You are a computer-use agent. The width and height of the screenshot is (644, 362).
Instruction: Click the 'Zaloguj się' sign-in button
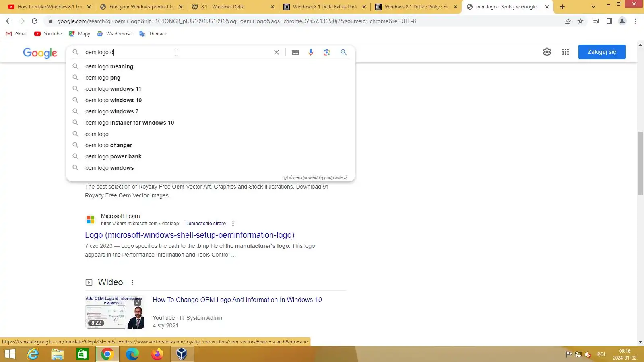click(x=602, y=52)
